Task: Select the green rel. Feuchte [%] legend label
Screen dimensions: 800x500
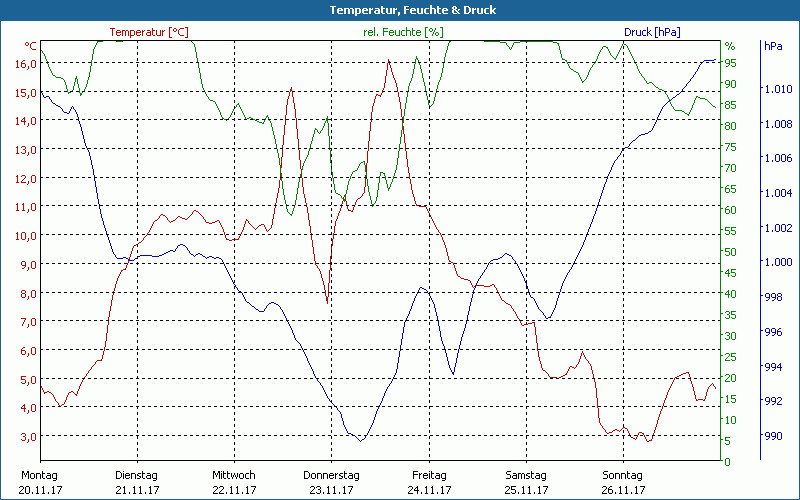Action: (x=403, y=32)
